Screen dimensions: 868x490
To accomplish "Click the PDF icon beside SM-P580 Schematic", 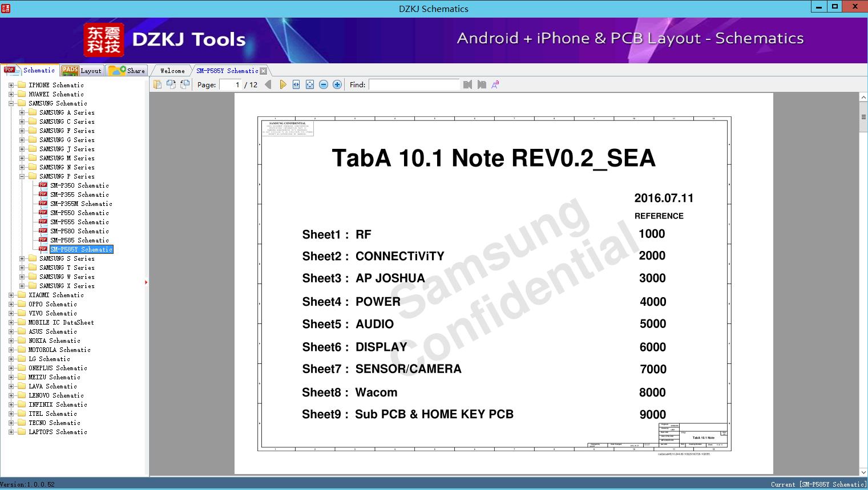I will (x=43, y=231).
